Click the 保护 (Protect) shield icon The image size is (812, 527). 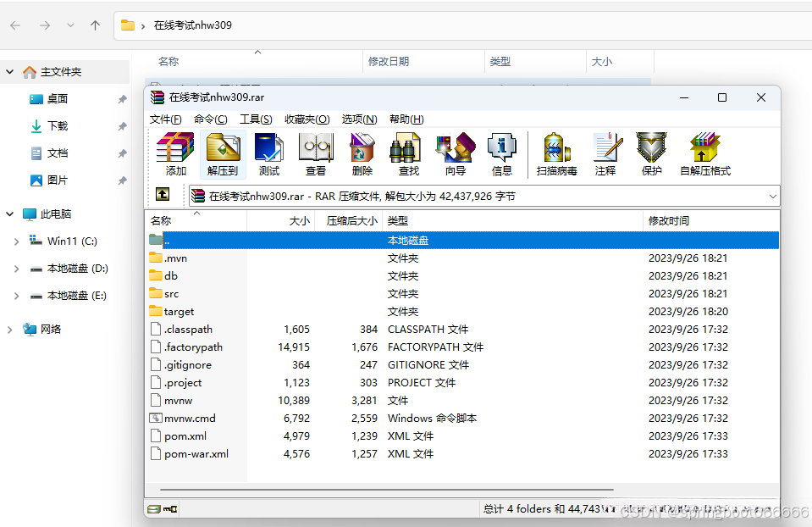(x=651, y=154)
